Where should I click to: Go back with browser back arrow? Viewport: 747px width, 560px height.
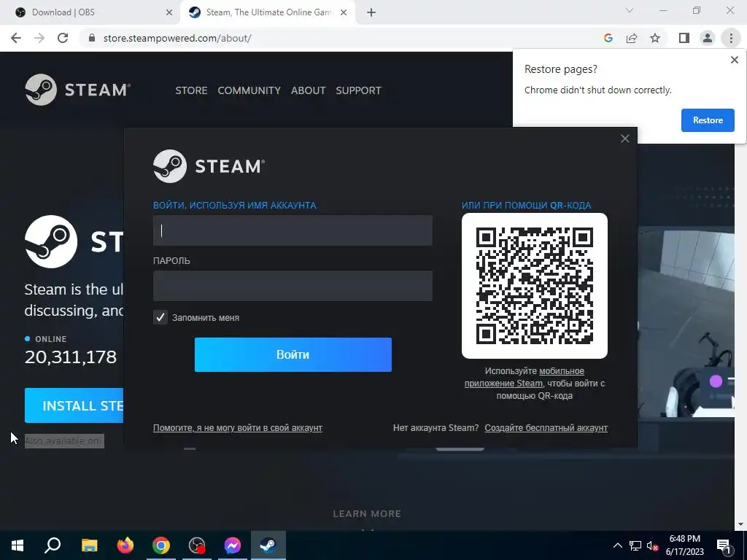pyautogui.click(x=16, y=38)
